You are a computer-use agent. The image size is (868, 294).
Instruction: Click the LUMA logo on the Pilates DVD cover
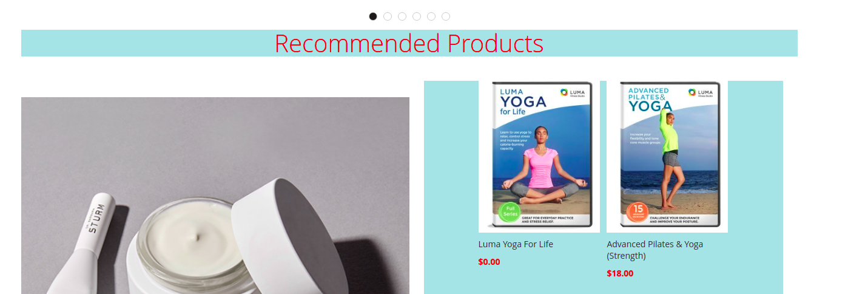701,93
